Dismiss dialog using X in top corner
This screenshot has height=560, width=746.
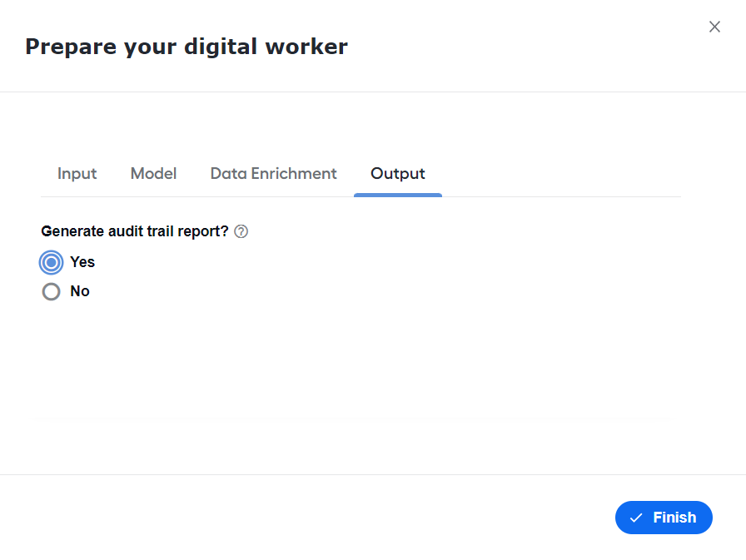714,27
